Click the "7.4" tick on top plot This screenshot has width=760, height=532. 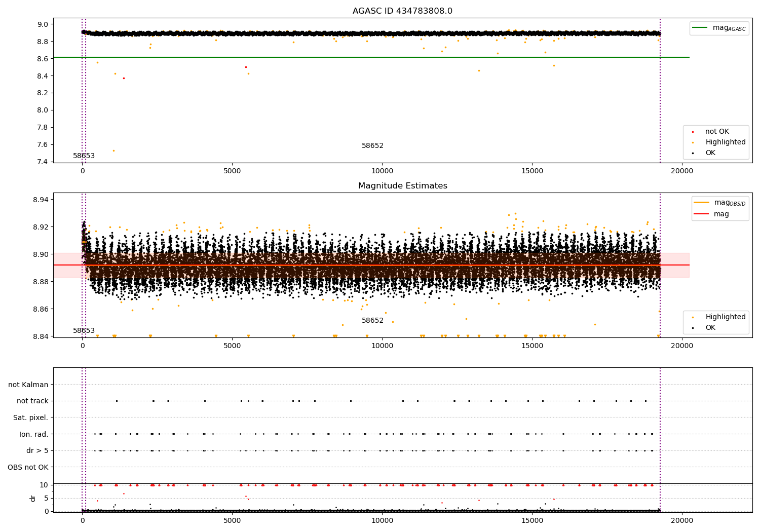[43, 162]
